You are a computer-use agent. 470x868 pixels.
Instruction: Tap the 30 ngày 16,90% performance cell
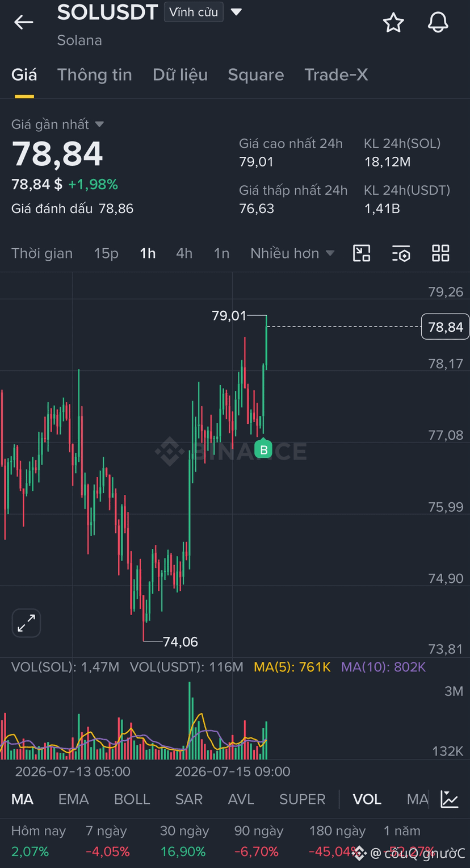[x=184, y=841]
